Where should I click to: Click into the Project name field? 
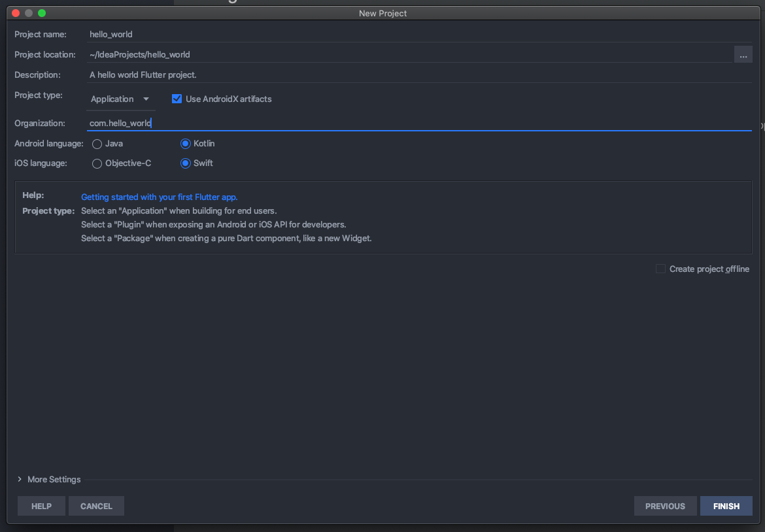(x=418, y=34)
